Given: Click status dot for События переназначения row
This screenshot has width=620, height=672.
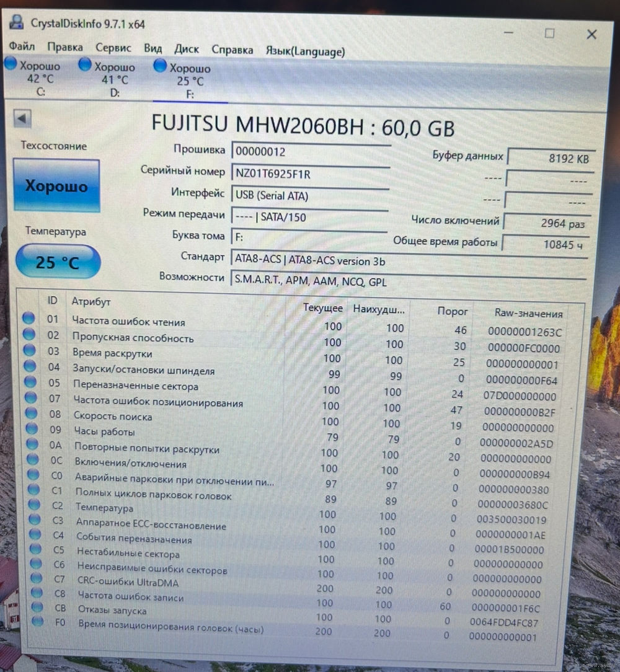Looking at the screenshot, I should [x=35, y=534].
